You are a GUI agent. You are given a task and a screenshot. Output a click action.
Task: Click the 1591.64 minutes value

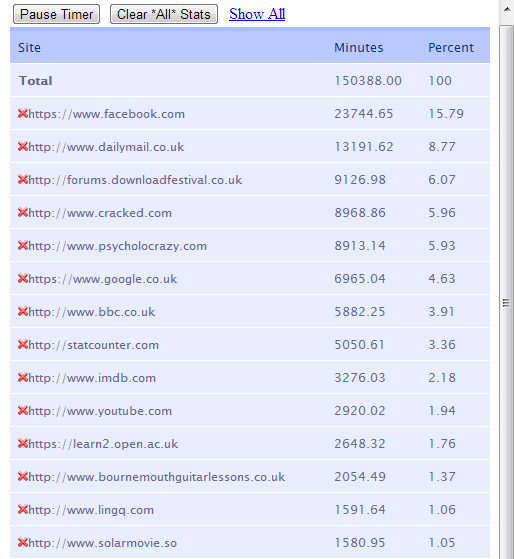(360, 509)
